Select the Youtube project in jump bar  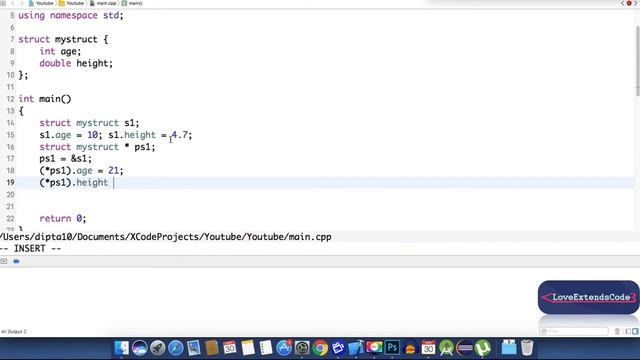(41, 3)
